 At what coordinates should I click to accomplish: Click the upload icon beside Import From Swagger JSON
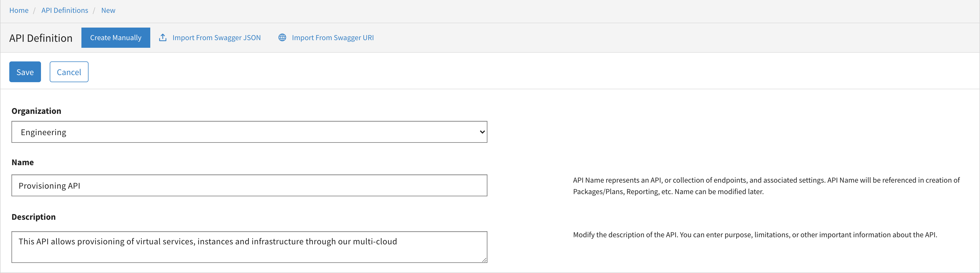pos(163,37)
